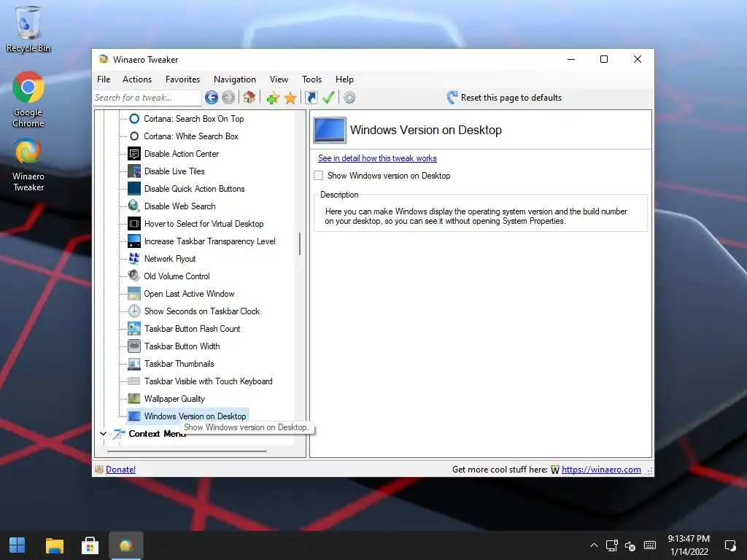The height and width of the screenshot is (560, 747).
Task: Enable Show Windows version on Desktop checkbox
Action: 318,176
